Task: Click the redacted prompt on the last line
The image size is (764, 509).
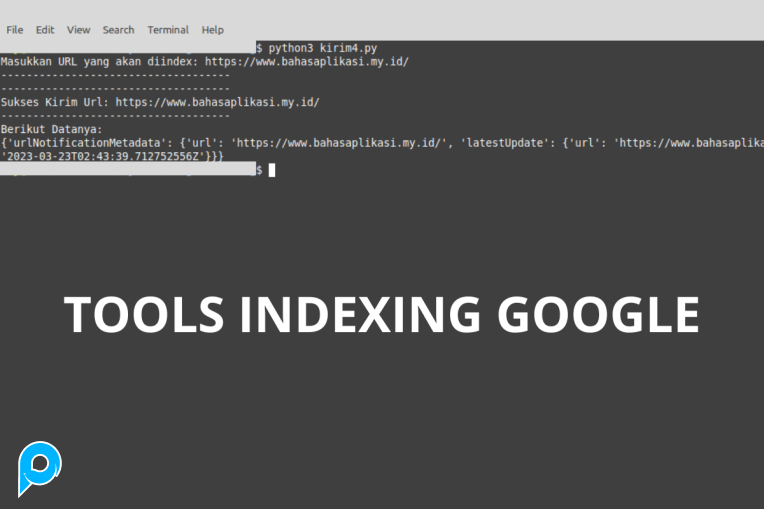Action: point(127,170)
